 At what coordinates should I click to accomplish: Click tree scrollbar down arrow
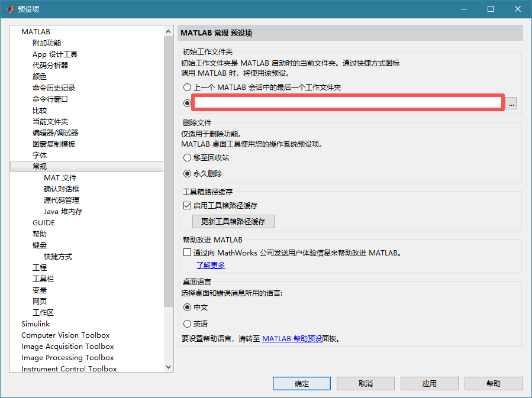tap(168, 367)
